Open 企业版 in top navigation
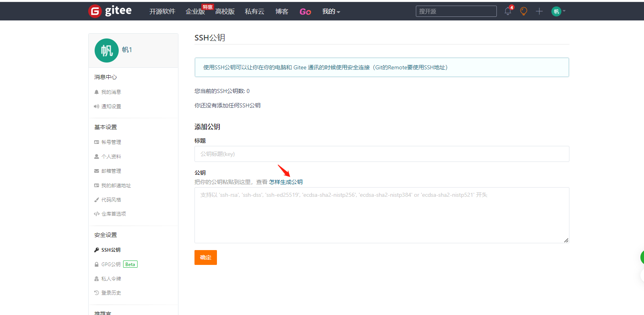Image resolution: width=644 pixels, height=315 pixels. 195,12
